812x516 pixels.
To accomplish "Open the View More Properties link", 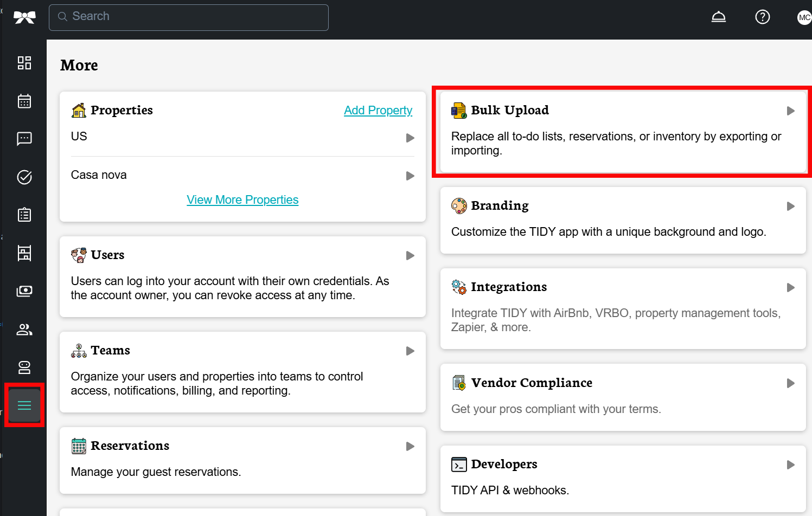I will [242, 200].
